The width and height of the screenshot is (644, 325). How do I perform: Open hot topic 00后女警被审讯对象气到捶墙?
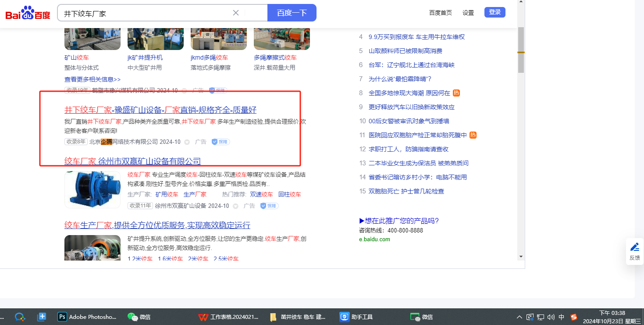(x=409, y=121)
